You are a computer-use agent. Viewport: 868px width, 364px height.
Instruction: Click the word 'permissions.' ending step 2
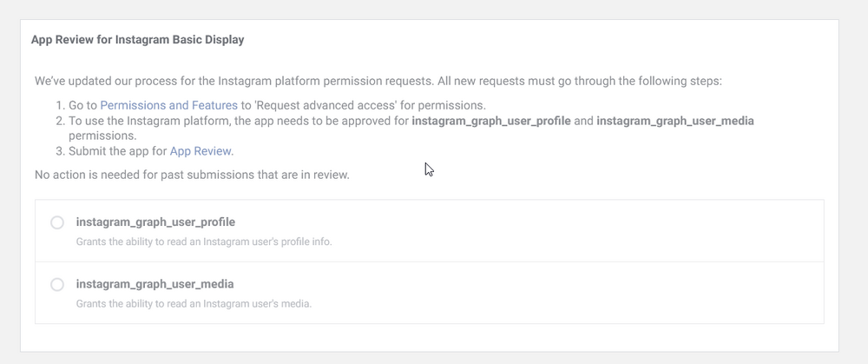(102, 136)
